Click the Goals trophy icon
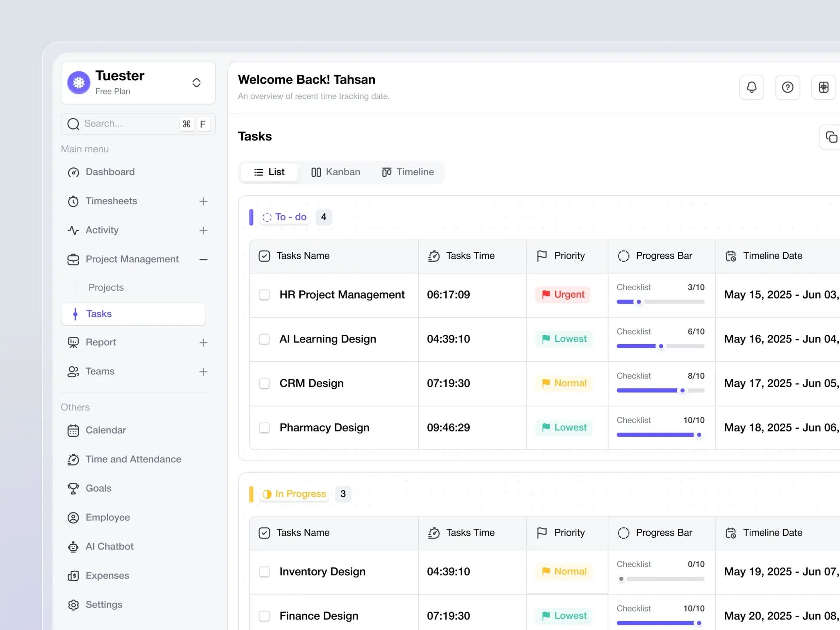Screen dimensions: 840x630 click(73, 488)
